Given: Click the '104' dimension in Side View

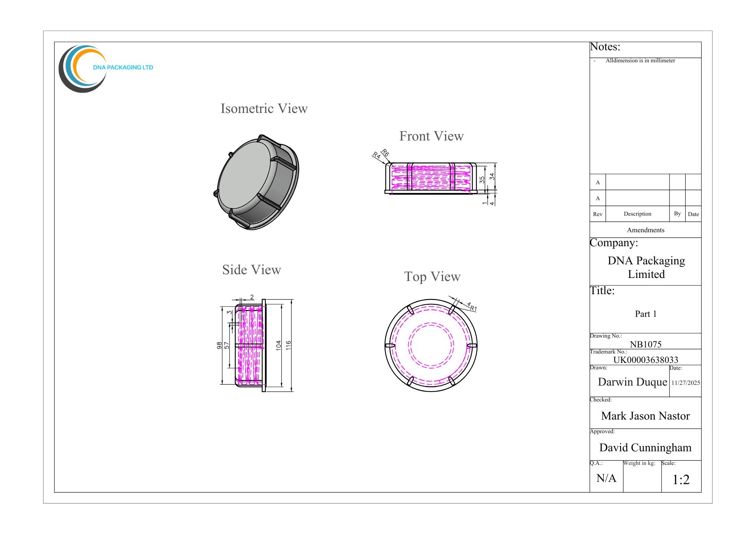Looking at the screenshot, I should point(279,345).
